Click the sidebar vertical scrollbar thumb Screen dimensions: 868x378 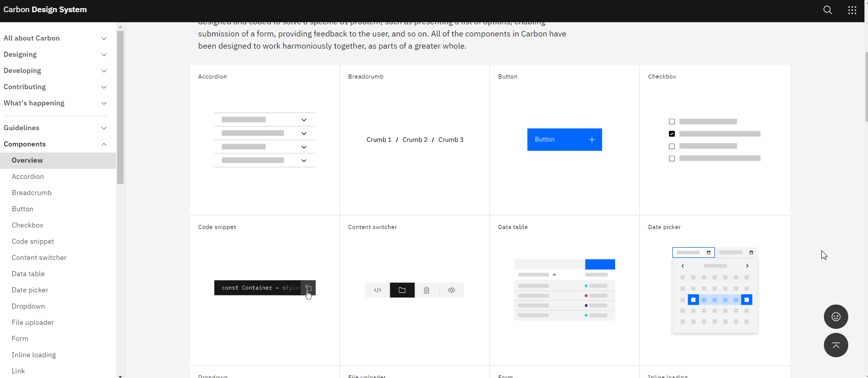pyautogui.click(x=120, y=107)
